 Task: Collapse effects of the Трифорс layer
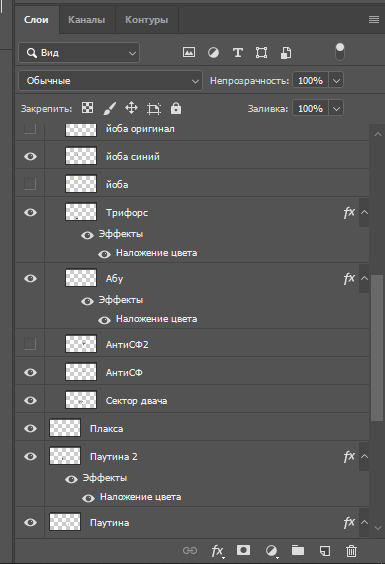pos(364,212)
